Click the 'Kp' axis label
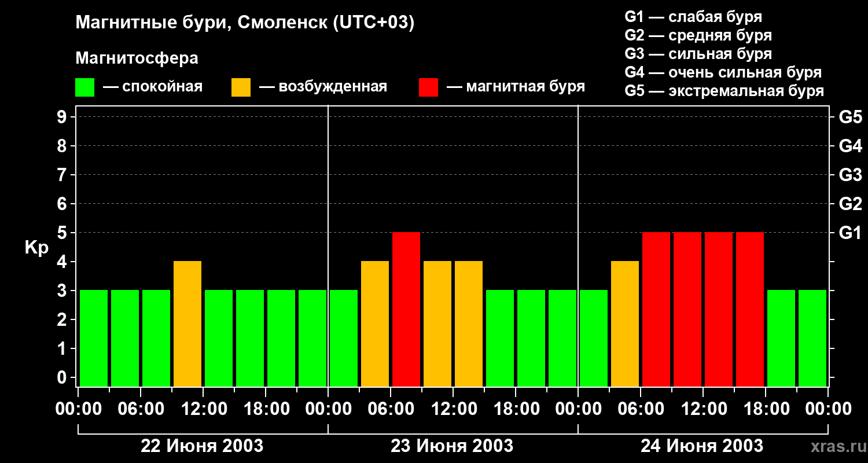 pos(36,248)
